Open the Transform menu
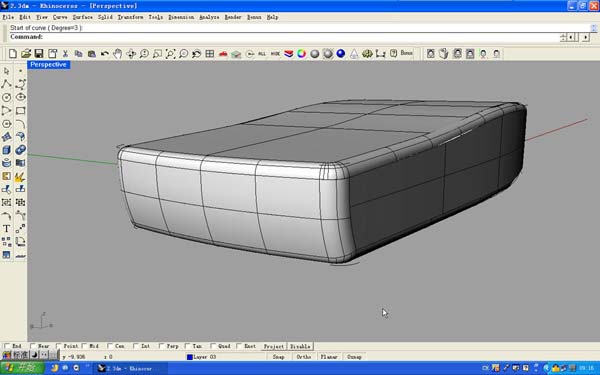Image resolution: width=600 pixels, height=375 pixels. [130, 17]
